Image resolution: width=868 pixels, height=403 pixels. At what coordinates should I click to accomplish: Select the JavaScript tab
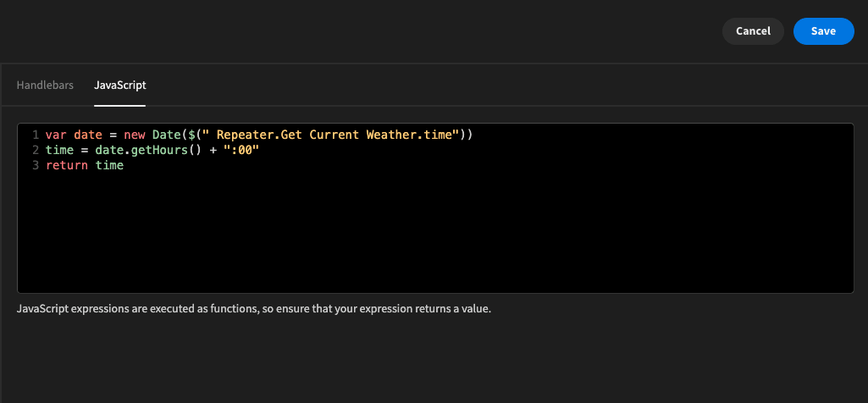pyautogui.click(x=120, y=86)
